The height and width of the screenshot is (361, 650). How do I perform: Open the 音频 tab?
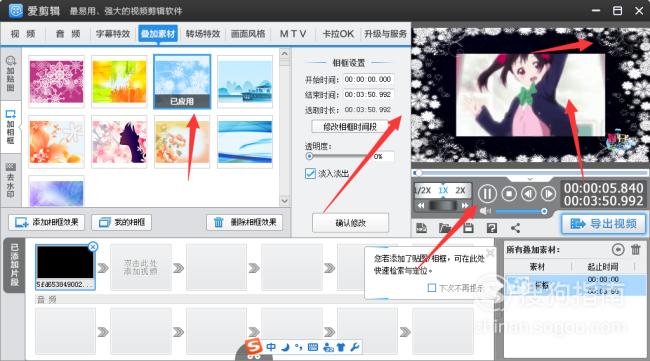tap(68, 34)
